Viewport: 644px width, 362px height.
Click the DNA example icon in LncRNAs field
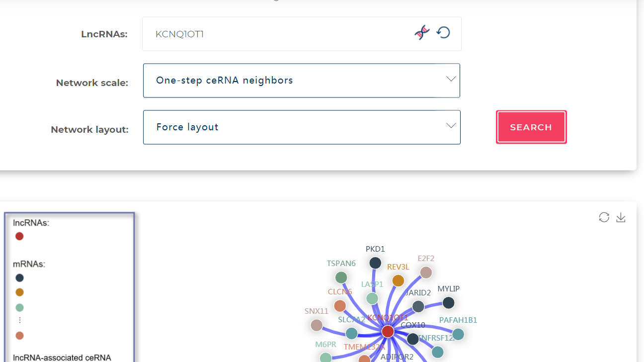pos(422,33)
